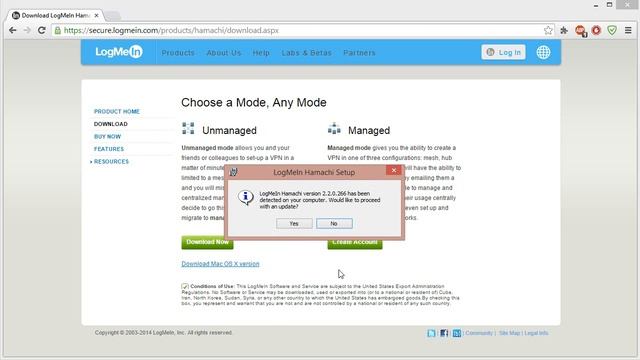
Task: Close the Hamachi Setup dialog
Action: pyautogui.click(x=394, y=170)
